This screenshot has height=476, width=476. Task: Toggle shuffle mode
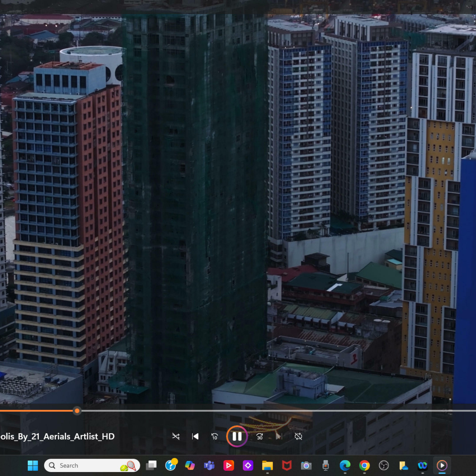click(176, 437)
